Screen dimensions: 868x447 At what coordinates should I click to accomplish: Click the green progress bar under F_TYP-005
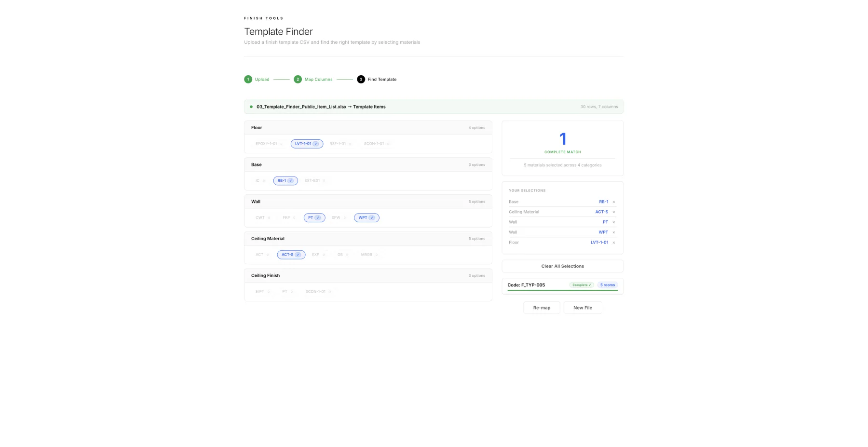(x=562, y=291)
